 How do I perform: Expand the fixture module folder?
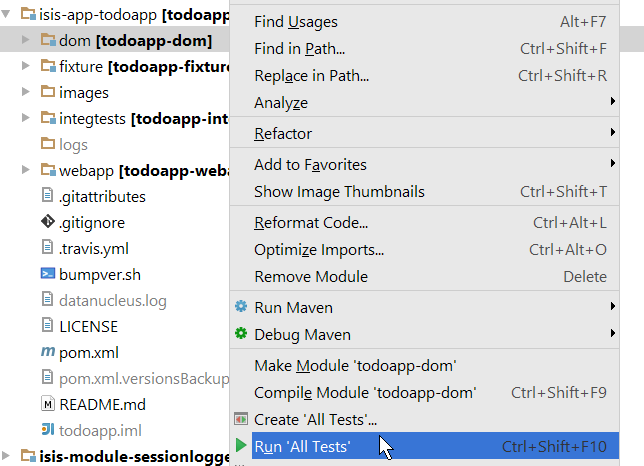pyautogui.click(x=26, y=66)
